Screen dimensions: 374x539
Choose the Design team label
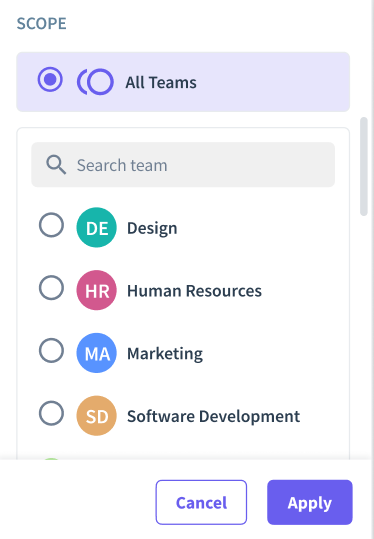(x=152, y=228)
